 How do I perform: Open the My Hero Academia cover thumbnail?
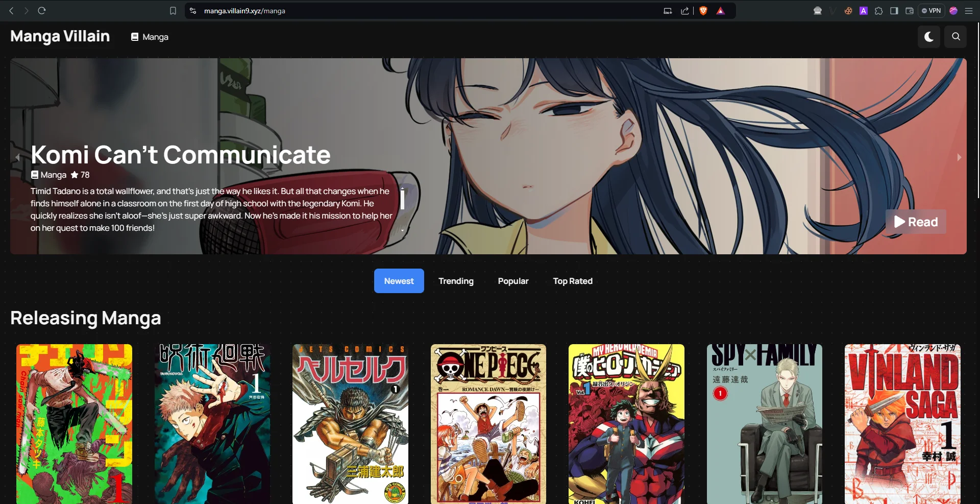click(627, 424)
